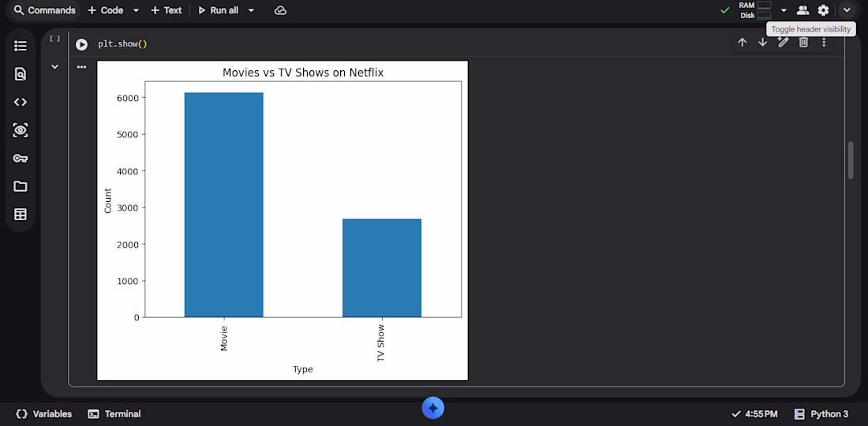The image size is (868, 426).
Task: Click the notebook vertical scrollbar
Action: [851, 160]
